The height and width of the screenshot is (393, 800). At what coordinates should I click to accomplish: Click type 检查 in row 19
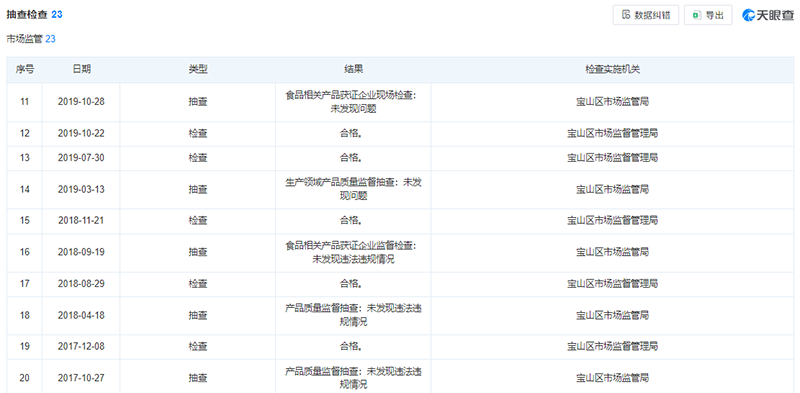click(x=197, y=347)
